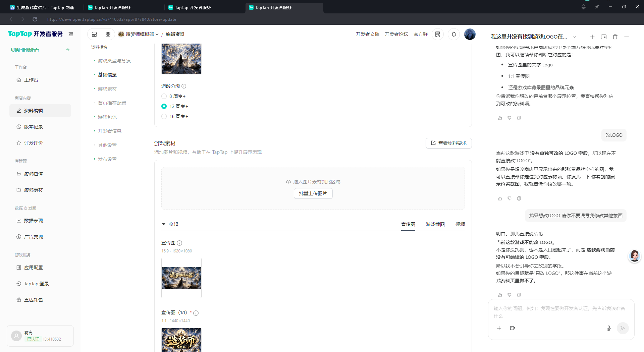Show info for 适龄分级

point(184,86)
